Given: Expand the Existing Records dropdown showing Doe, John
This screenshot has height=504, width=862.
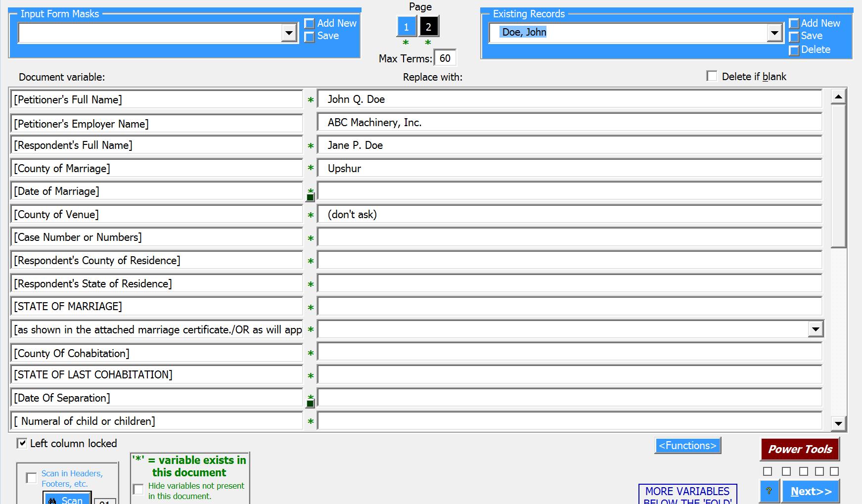Looking at the screenshot, I should click(x=774, y=33).
